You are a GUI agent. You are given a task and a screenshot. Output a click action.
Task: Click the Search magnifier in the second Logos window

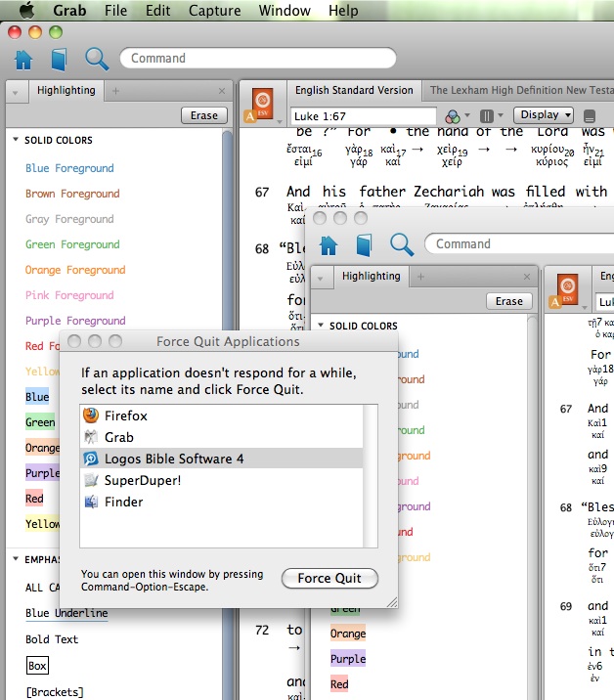click(402, 244)
